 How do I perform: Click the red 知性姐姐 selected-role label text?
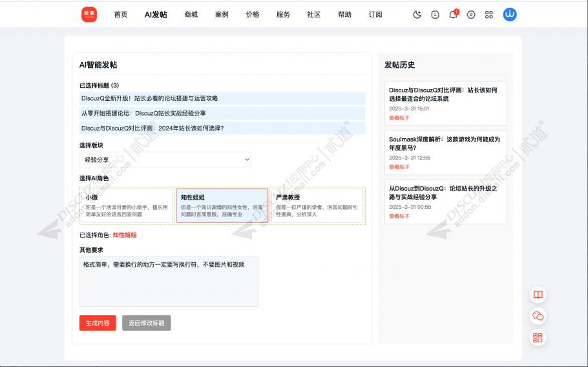[x=125, y=235]
